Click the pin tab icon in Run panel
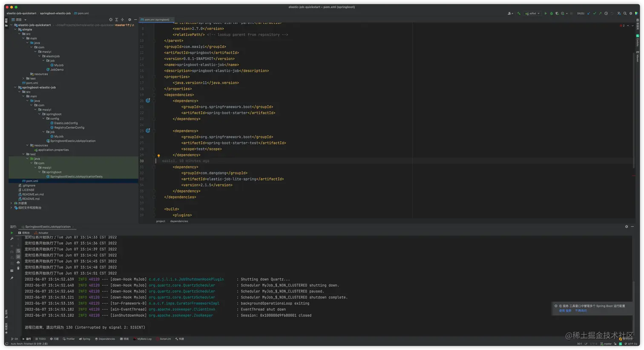Viewport: 644px width, 350px height. click(x=12, y=278)
